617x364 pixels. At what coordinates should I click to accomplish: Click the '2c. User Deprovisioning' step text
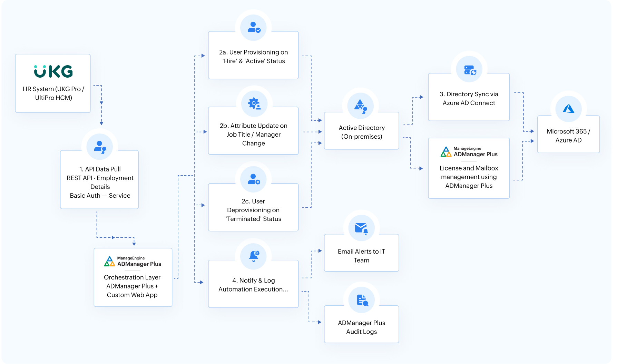tap(253, 210)
